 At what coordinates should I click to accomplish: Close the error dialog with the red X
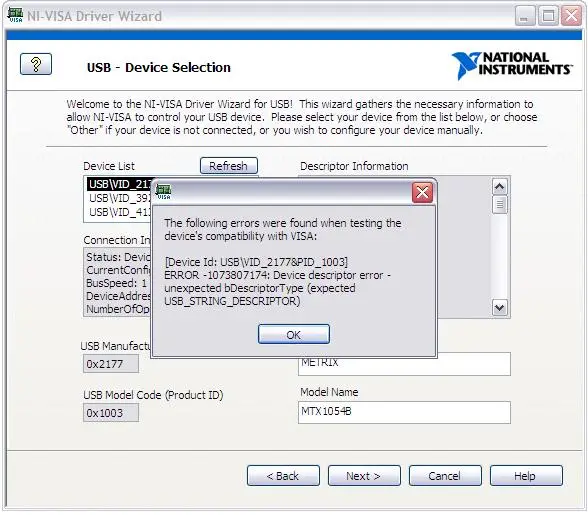click(x=422, y=192)
